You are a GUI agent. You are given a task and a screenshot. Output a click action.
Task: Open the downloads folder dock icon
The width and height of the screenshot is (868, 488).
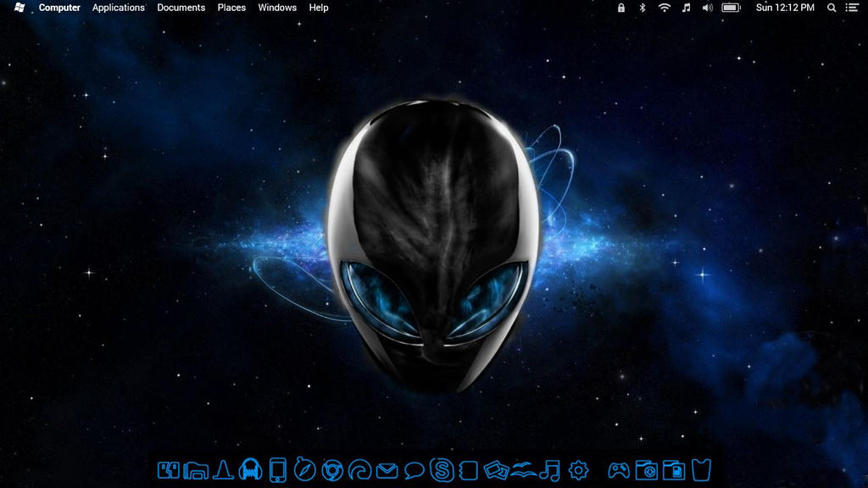[x=646, y=470]
